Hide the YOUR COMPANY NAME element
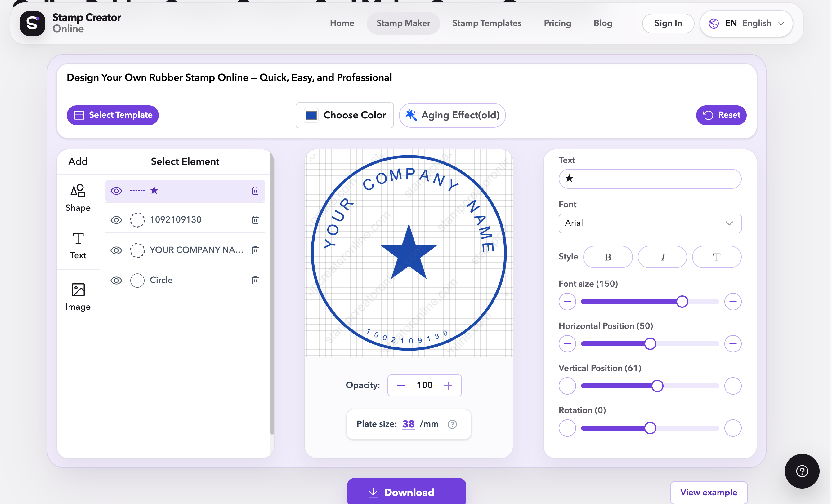This screenshot has height=504, width=832. [x=116, y=250]
